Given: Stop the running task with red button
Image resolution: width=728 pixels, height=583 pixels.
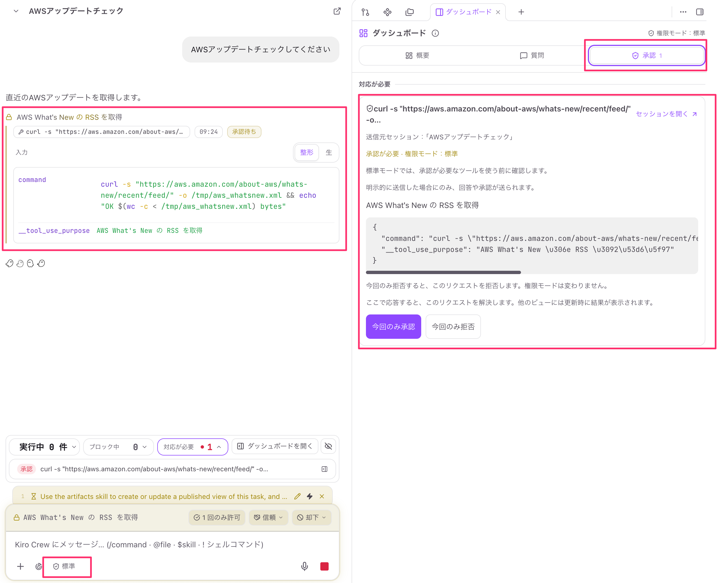Looking at the screenshot, I should point(324,566).
